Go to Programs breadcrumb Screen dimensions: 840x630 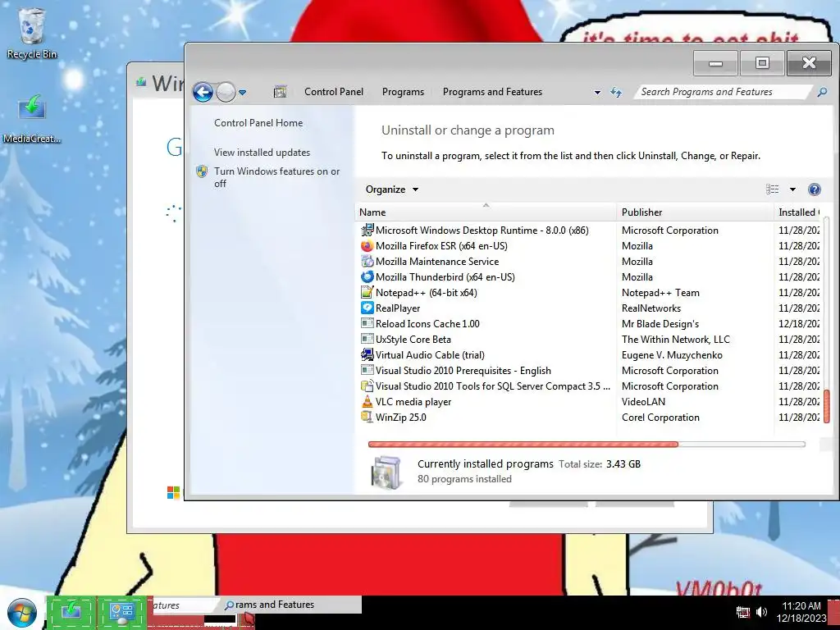(403, 92)
